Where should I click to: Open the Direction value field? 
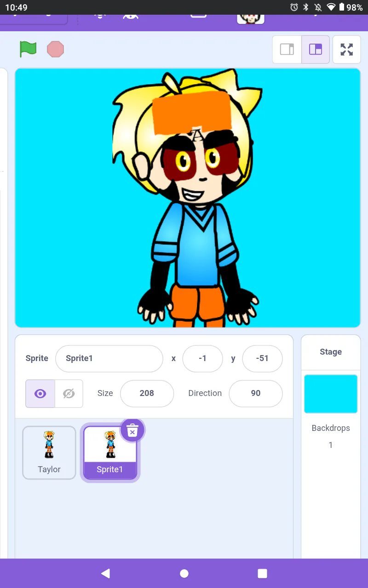tap(256, 393)
